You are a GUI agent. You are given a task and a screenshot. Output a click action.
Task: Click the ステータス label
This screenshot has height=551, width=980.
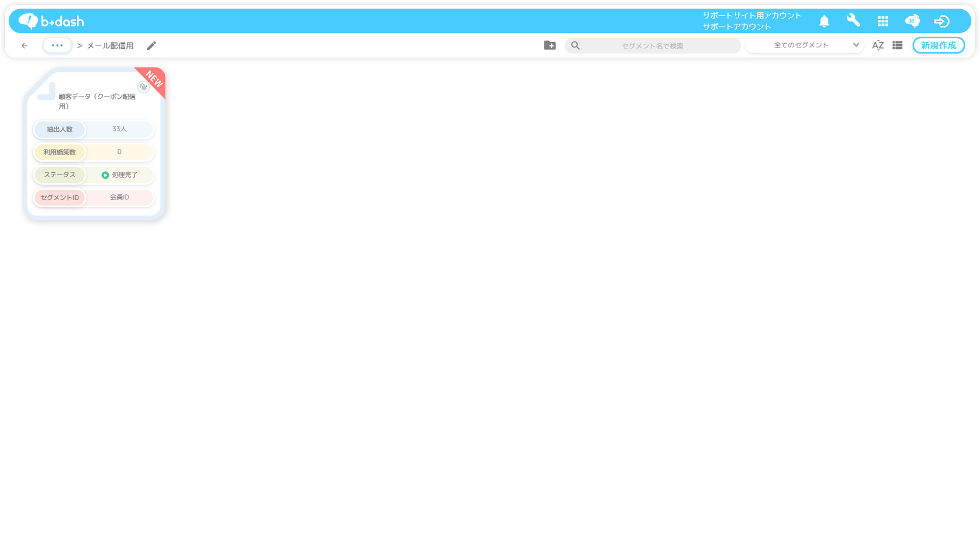(x=60, y=174)
